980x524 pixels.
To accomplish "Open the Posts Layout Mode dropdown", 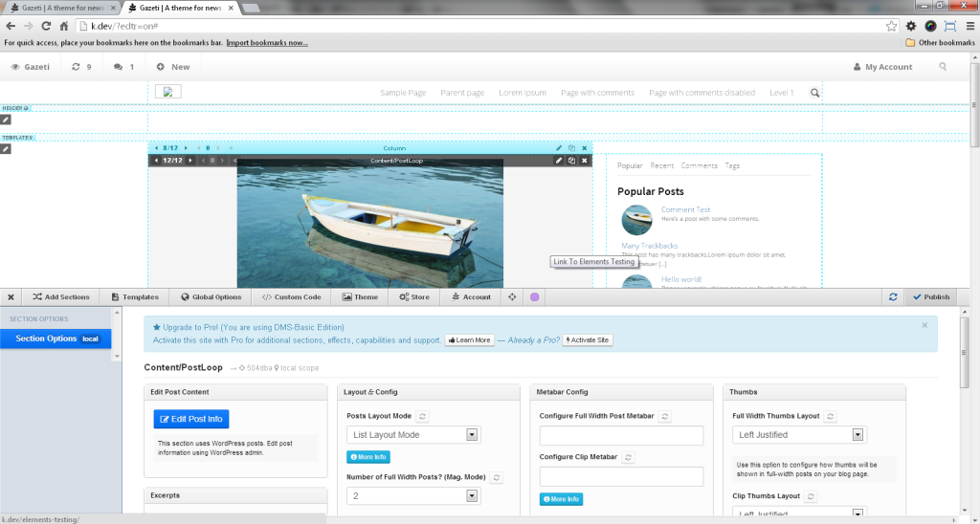I will click(413, 435).
